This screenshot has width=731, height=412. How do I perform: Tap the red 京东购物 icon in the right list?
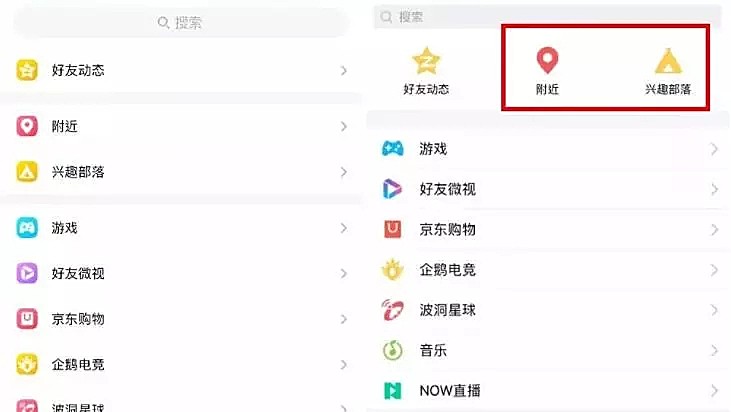[x=393, y=229]
